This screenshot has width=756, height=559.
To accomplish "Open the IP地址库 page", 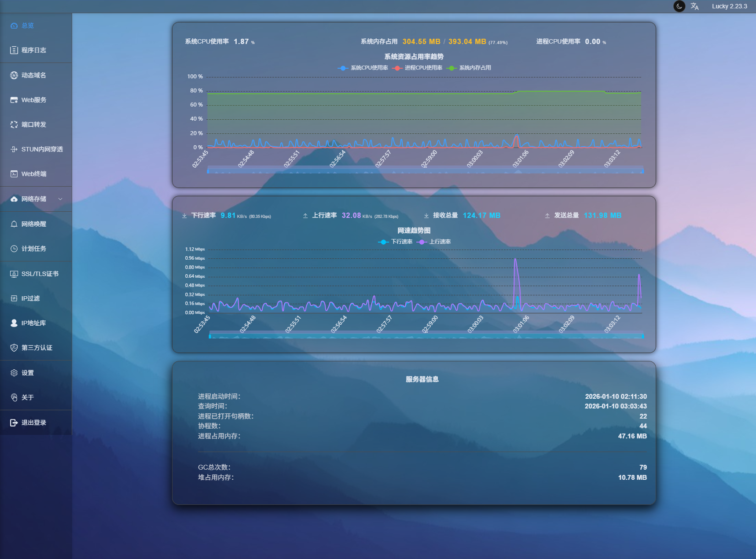I will click(x=33, y=323).
